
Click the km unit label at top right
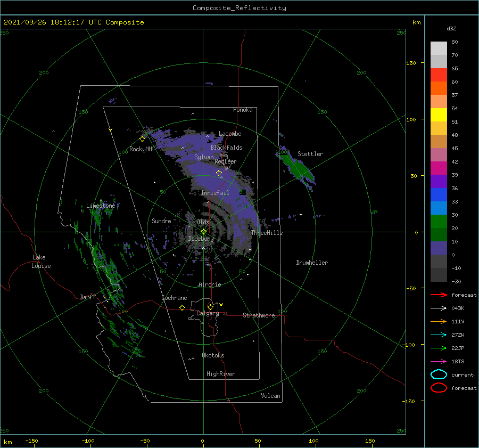pos(416,22)
